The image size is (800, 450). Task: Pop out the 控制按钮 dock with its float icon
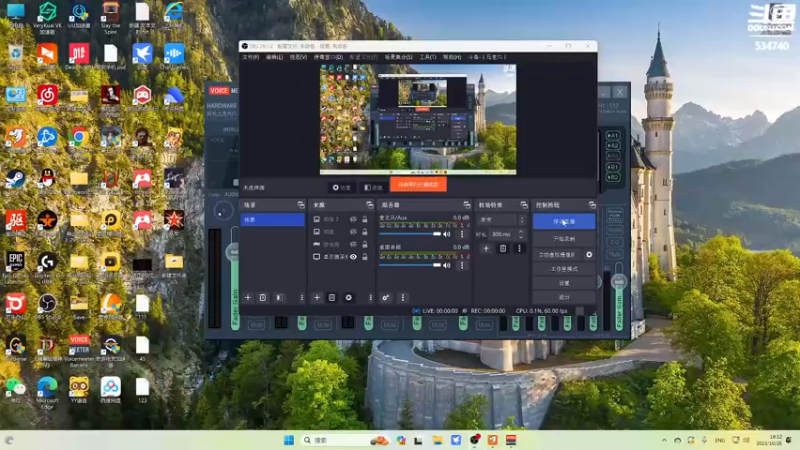(592, 205)
